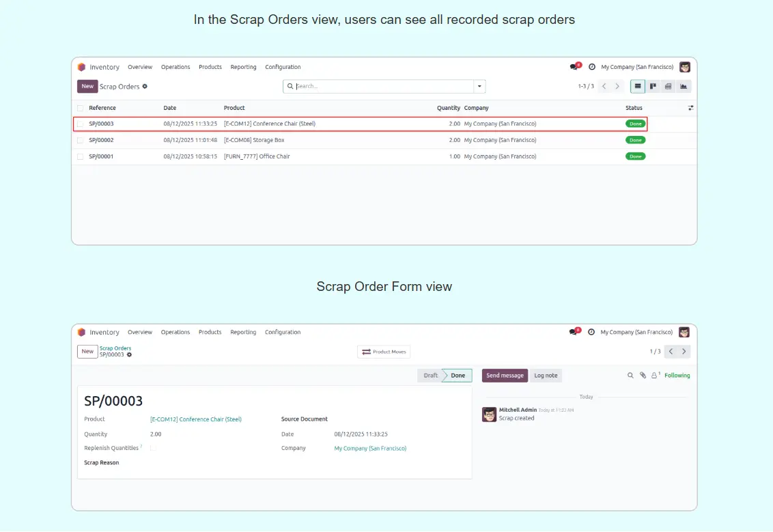Open followers icon beside the Following label
The width and height of the screenshot is (773, 532).
tap(655, 376)
